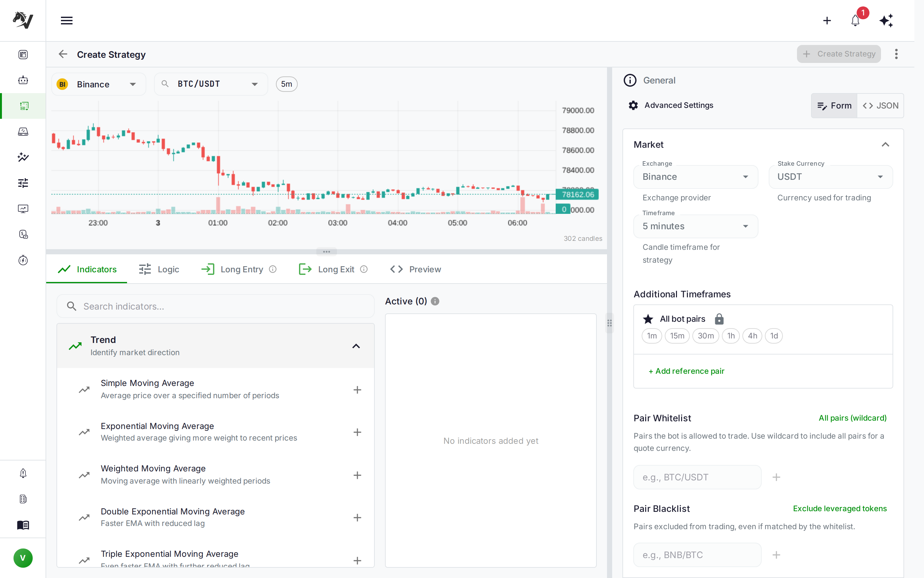Switch to the Long Exit tab
924x578 pixels.
[333, 269]
